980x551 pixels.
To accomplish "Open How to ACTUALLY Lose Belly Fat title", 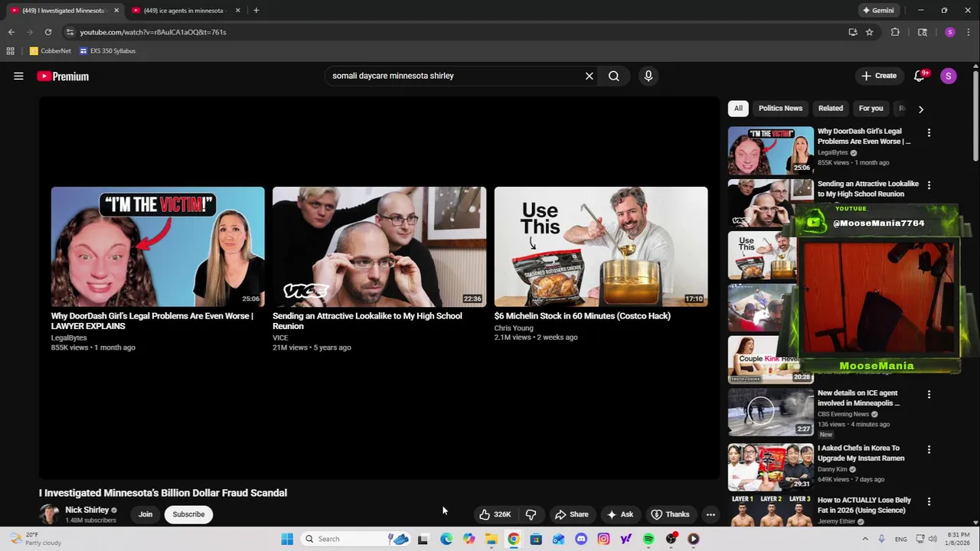I will (x=864, y=505).
